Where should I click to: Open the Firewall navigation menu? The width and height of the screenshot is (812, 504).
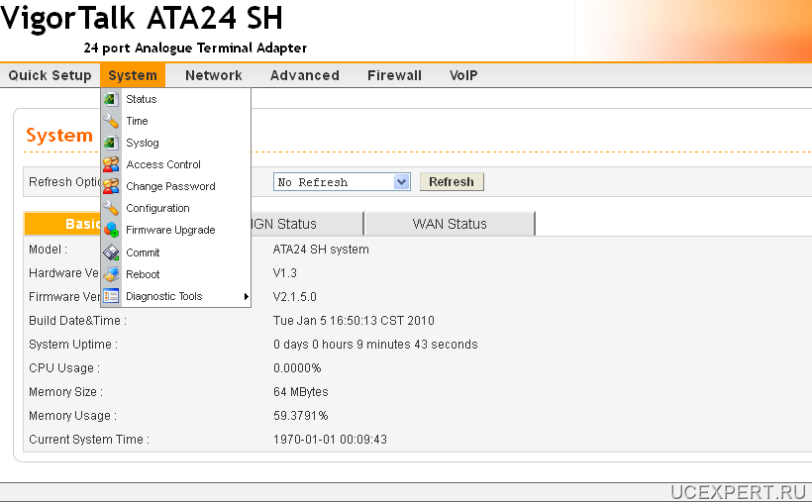coord(394,75)
